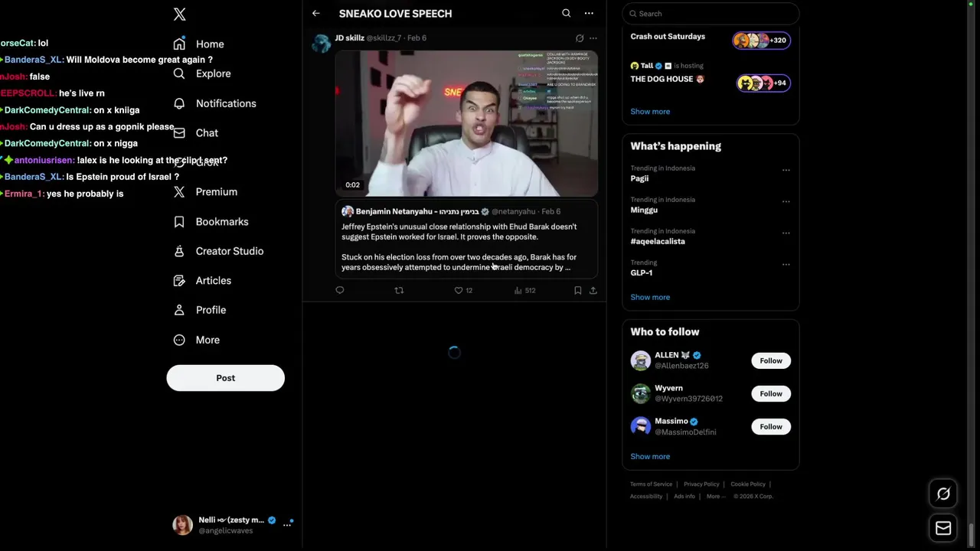
Task: Click the Search input field
Action: point(710,13)
